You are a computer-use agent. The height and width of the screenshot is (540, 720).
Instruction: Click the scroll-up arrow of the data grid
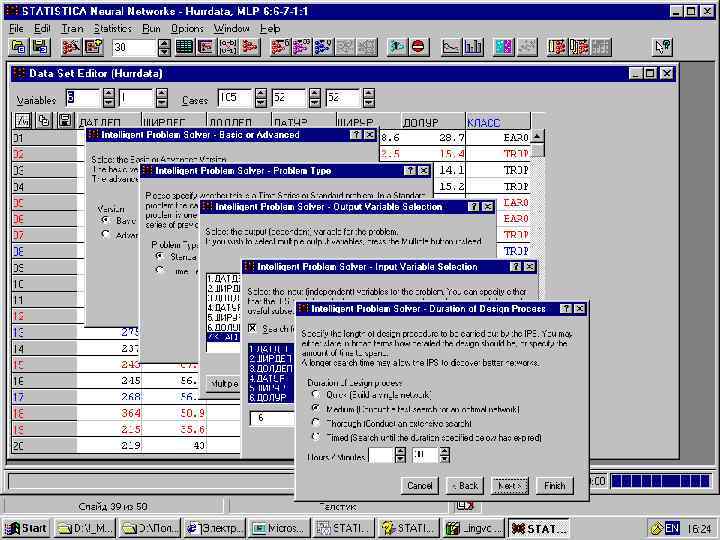pyautogui.click(x=537, y=136)
